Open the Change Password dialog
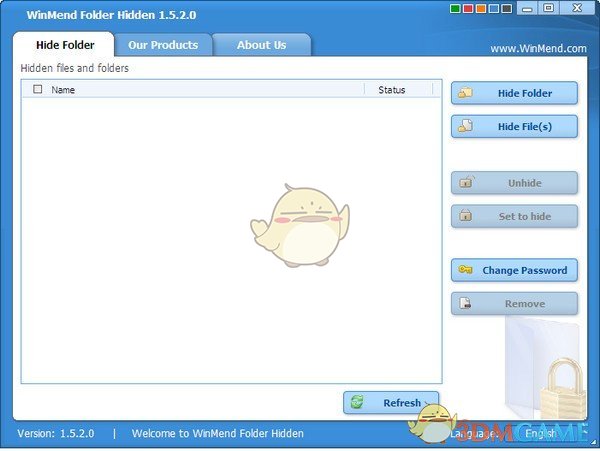 (x=514, y=270)
